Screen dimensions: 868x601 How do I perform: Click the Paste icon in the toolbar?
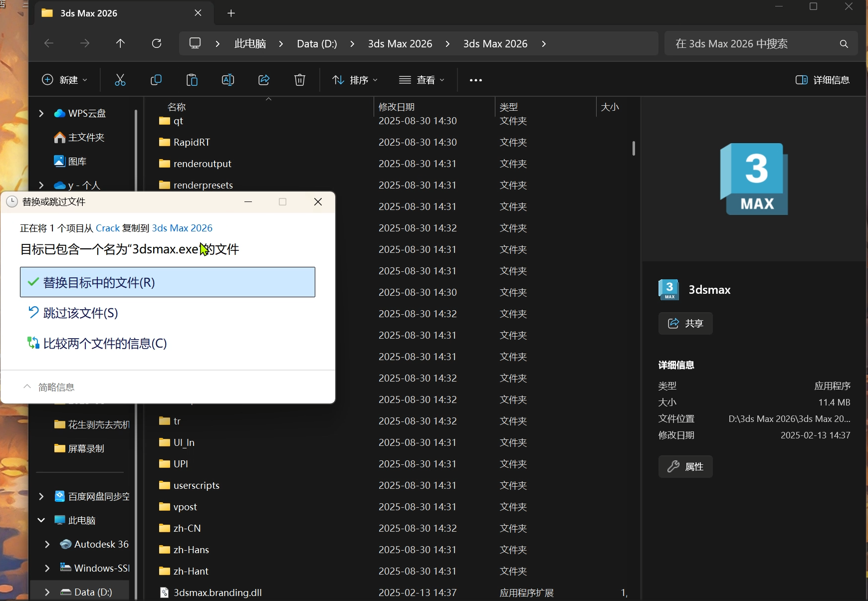[192, 80]
